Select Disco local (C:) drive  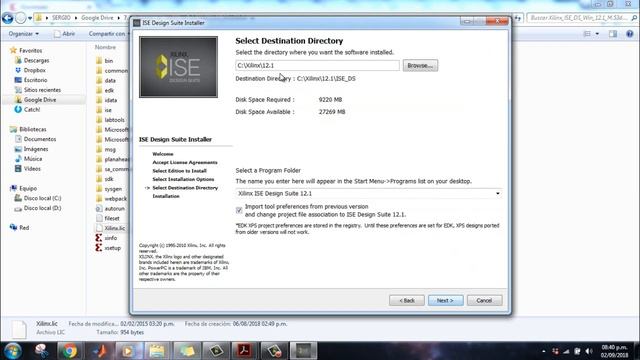click(42, 198)
